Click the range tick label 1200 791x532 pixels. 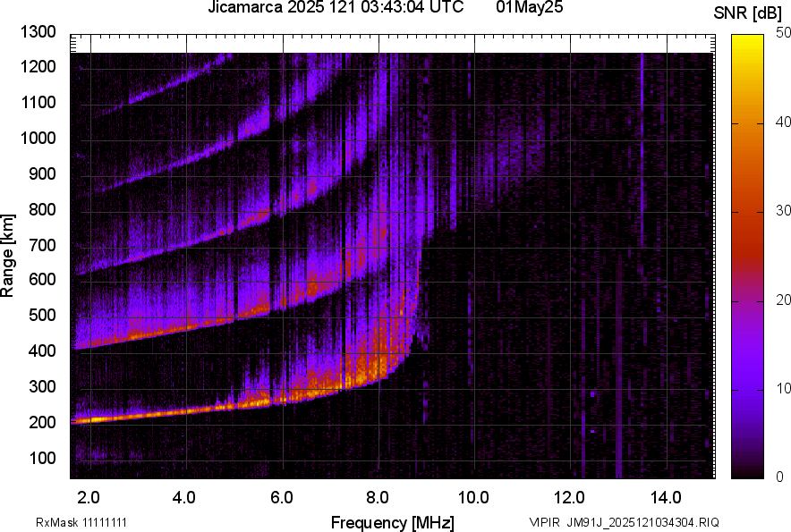38,66
